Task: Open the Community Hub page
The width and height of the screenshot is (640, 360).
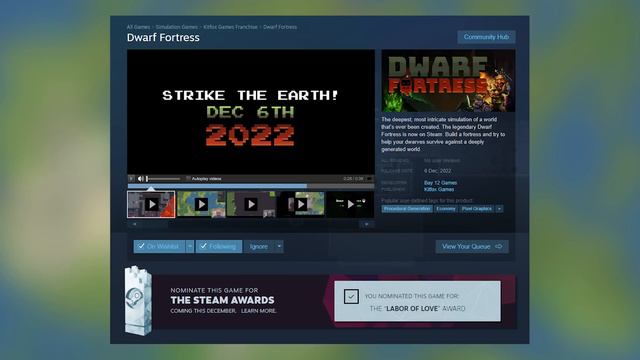Action: pyautogui.click(x=486, y=37)
